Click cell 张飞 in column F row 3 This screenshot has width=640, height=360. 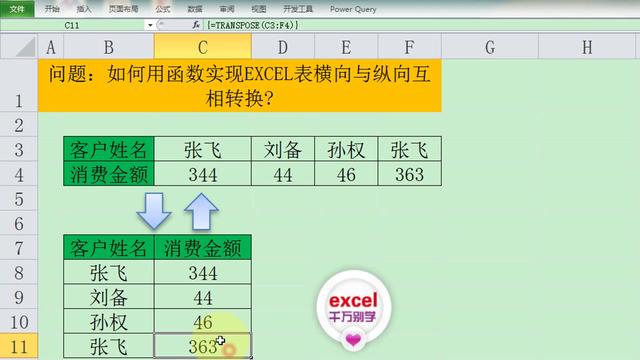pyautogui.click(x=409, y=149)
